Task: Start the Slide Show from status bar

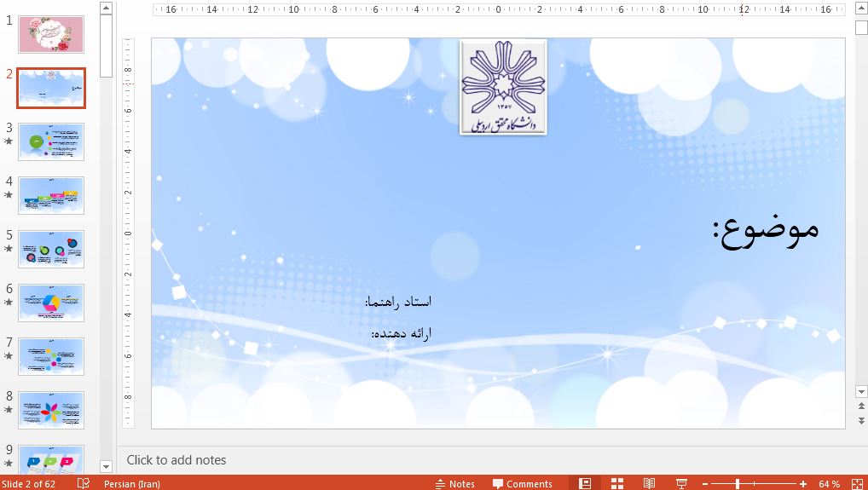Action: point(681,483)
